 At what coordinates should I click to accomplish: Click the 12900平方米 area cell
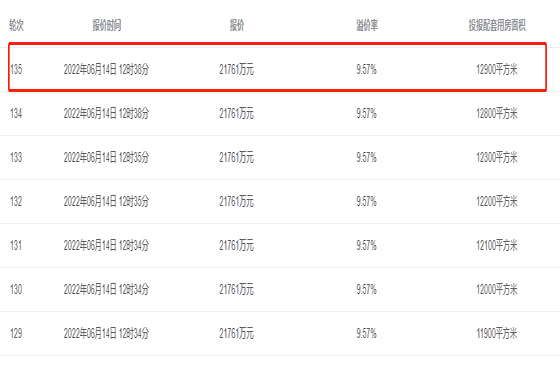497,69
